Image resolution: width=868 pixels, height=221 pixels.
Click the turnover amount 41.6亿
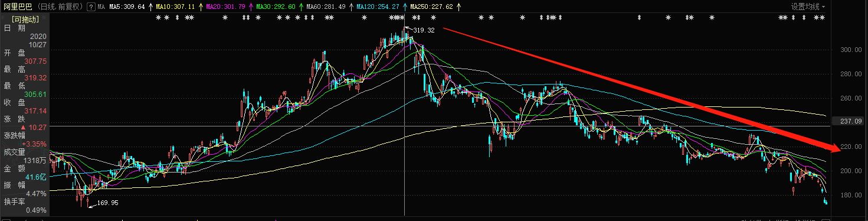click(35, 177)
